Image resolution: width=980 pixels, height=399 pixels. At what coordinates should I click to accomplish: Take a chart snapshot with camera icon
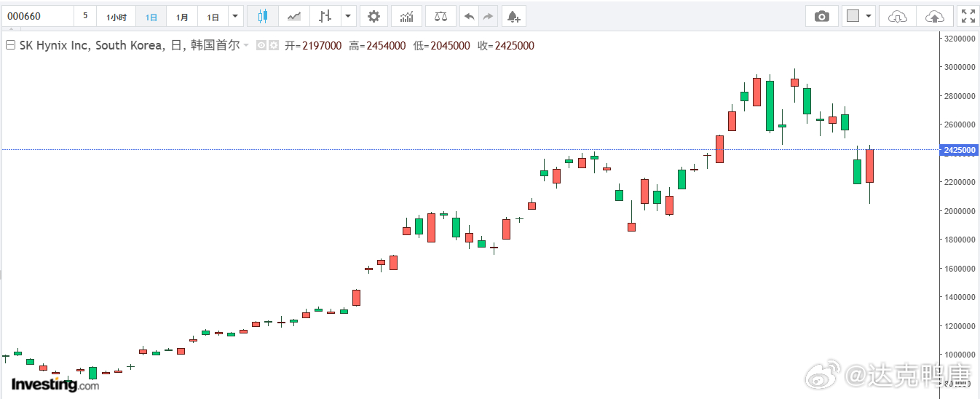822,16
